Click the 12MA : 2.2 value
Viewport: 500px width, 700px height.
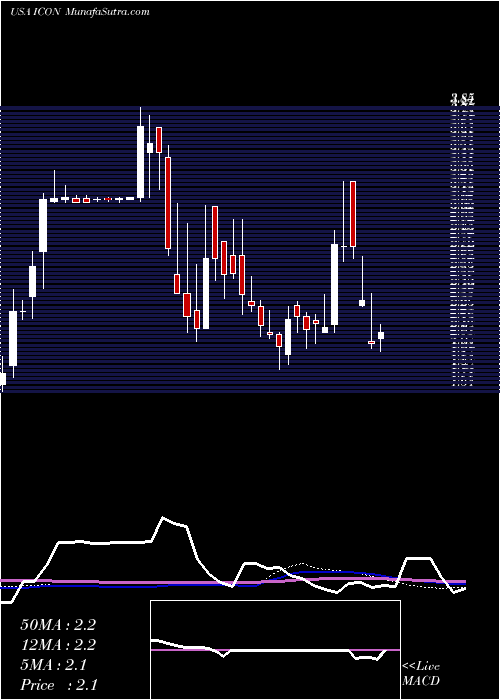pos(58,645)
